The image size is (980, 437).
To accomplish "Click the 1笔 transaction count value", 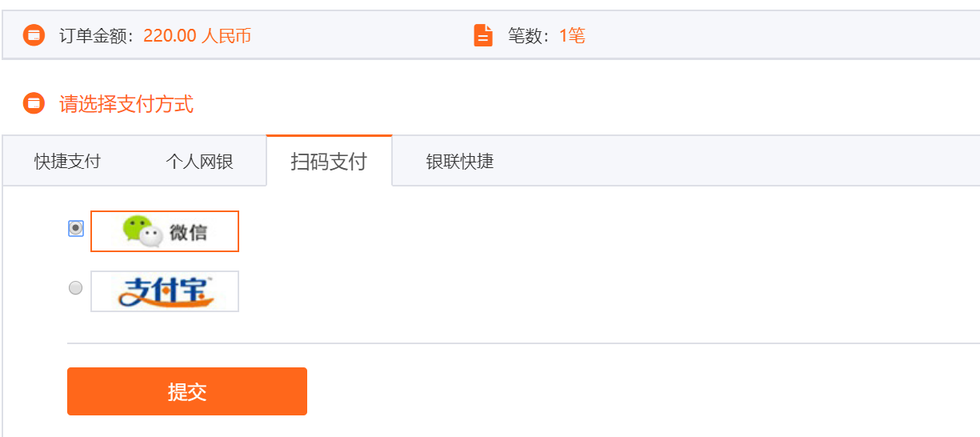I will [x=572, y=35].
